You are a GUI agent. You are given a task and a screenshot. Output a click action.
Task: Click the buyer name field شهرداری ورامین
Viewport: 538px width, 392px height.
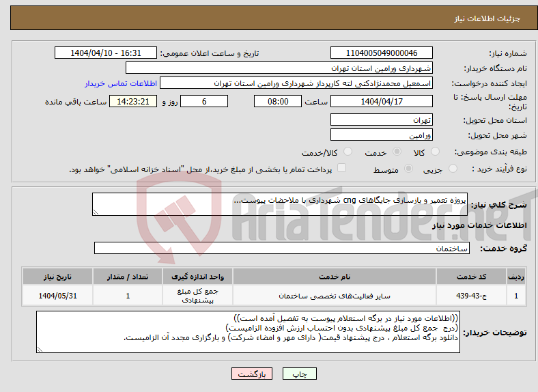click(279, 68)
